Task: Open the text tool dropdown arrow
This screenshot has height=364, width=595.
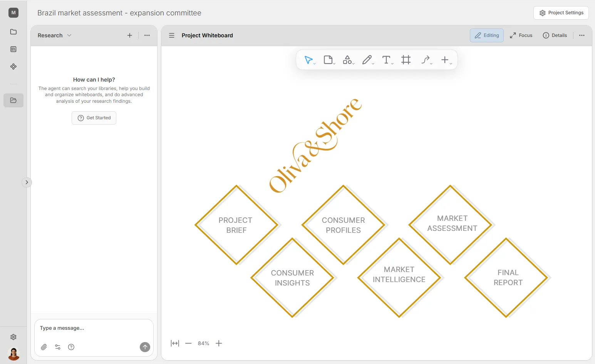Action: [392, 63]
